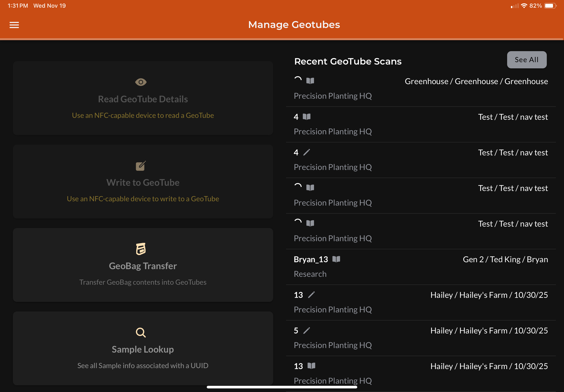The width and height of the screenshot is (564, 392).
Task: Click 'Transfer GeoBag contents into GeoTubes' text
Action: point(143,282)
